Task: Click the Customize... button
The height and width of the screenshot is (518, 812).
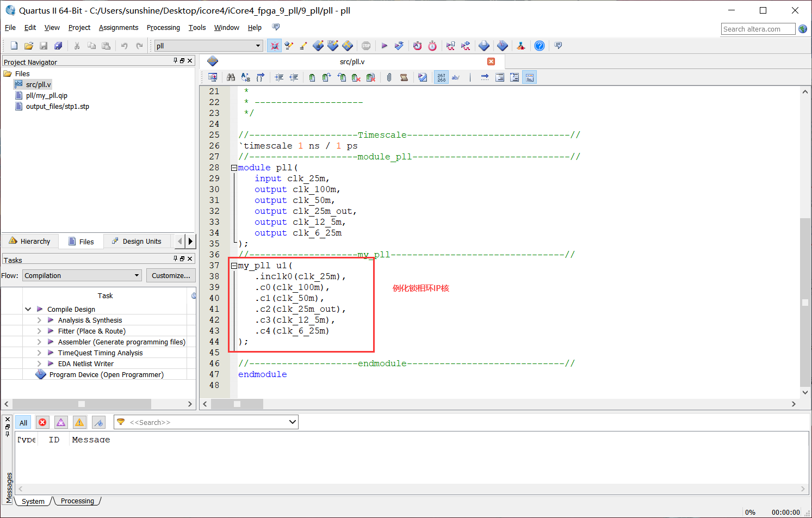Action: [x=171, y=275]
